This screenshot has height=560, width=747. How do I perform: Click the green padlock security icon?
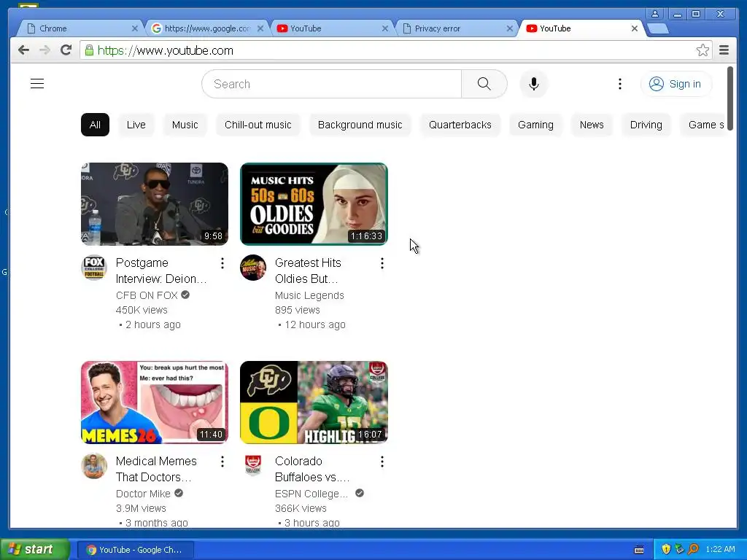(89, 50)
